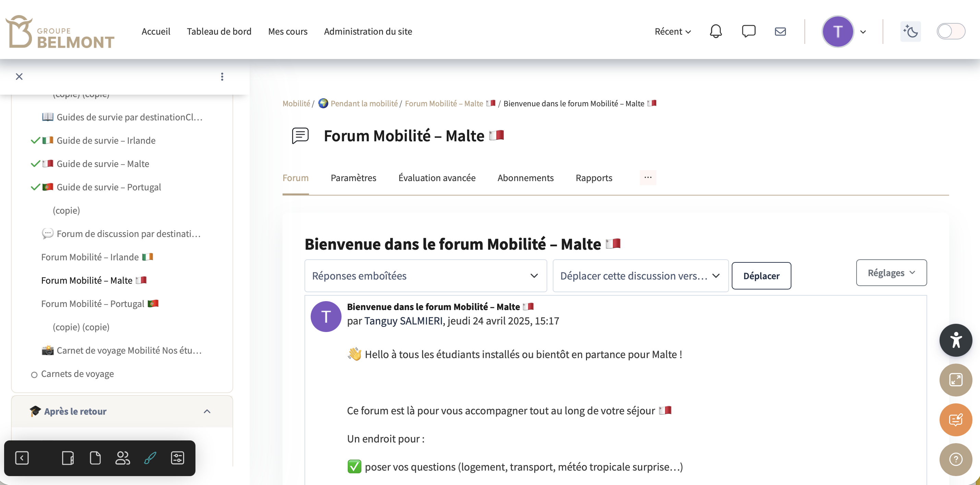Click the paintbrush icon in dark toolbar
Screen dimensions: 980x485
tap(150, 458)
